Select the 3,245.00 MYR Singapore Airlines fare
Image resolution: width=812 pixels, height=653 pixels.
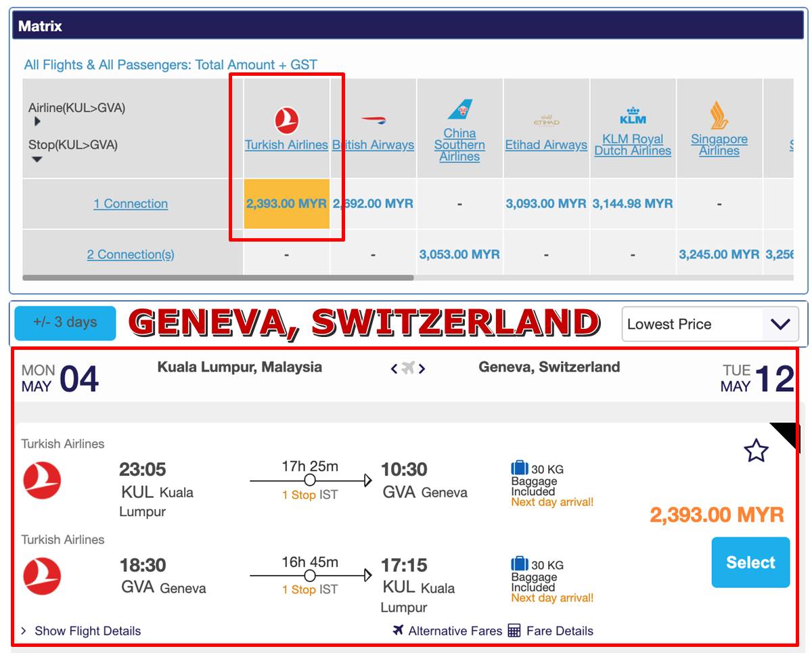pos(719,254)
